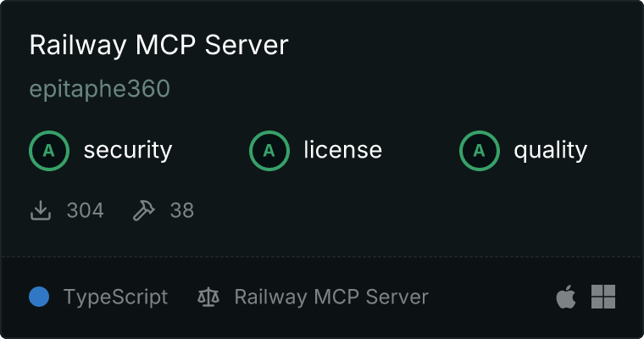
Task: Click the 38 tools count
Action: pyautogui.click(x=182, y=210)
